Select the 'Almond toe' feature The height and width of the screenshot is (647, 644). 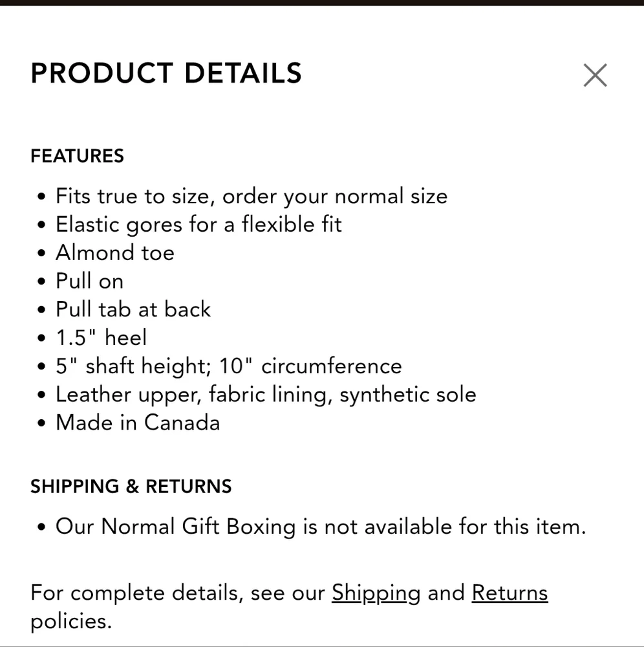115,252
